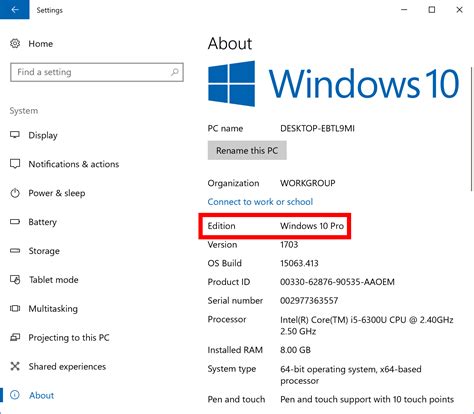The height and width of the screenshot is (414, 474).
Task: Open Connect to work or school link
Action: 260,202
